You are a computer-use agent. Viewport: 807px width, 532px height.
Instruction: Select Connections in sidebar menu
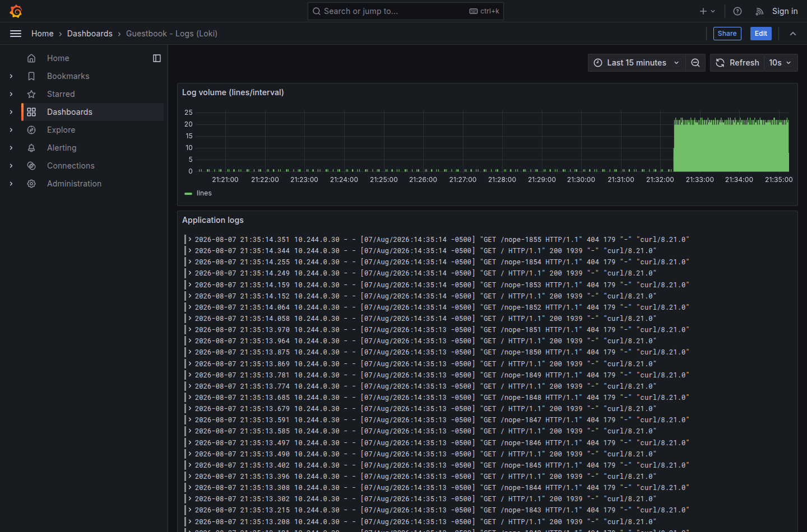71,166
